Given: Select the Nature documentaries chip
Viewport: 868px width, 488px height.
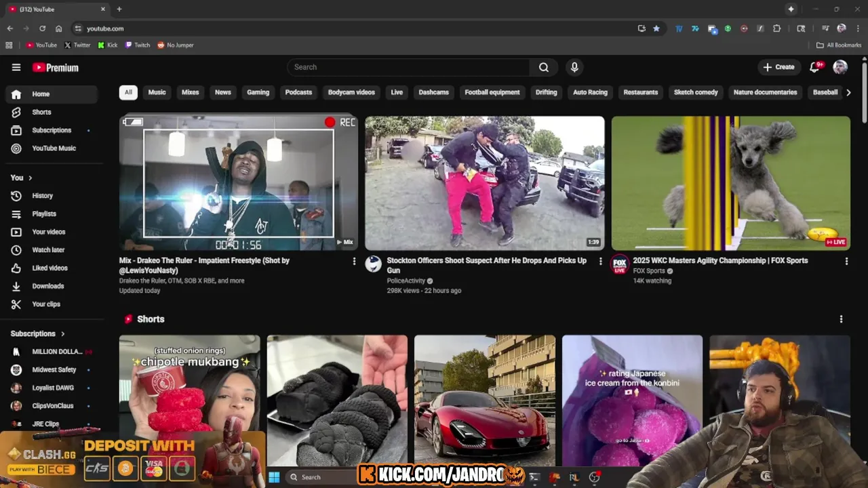Looking at the screenshot, I should 765,92.
